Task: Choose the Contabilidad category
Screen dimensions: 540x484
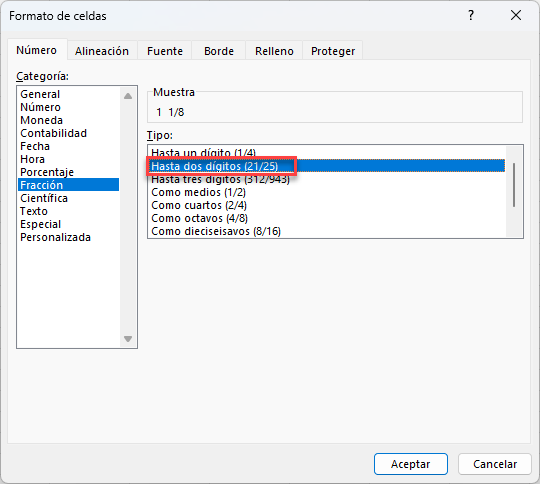Action: point(69,133)
